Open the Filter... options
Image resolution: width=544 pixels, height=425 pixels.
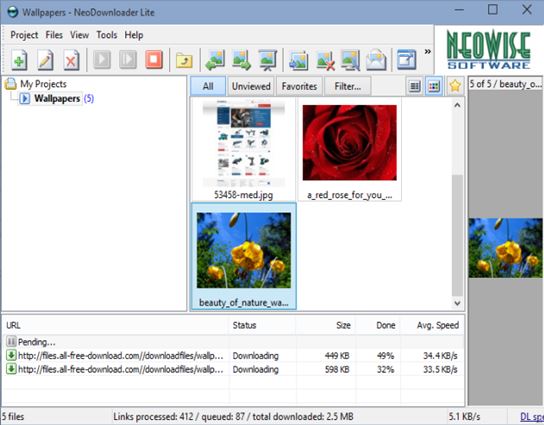pyautogui.click(x=348, y=86)
